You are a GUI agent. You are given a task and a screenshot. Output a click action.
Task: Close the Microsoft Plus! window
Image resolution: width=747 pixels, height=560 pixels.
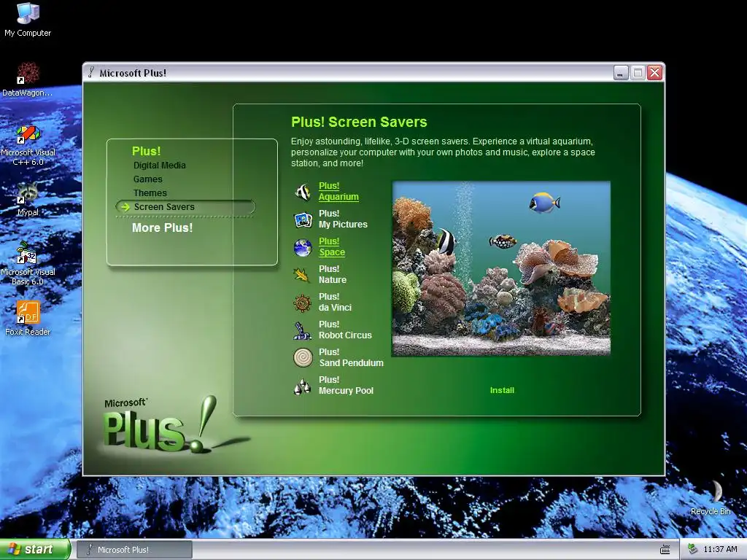[x=655, y=73]
